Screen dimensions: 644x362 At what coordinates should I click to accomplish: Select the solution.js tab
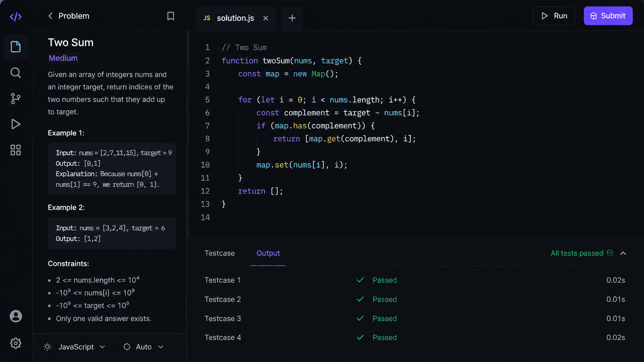click(236, 18)
